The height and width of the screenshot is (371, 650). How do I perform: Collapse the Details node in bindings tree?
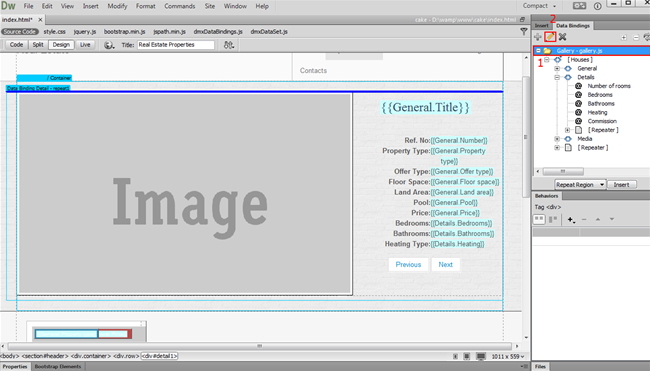(557, 77)
